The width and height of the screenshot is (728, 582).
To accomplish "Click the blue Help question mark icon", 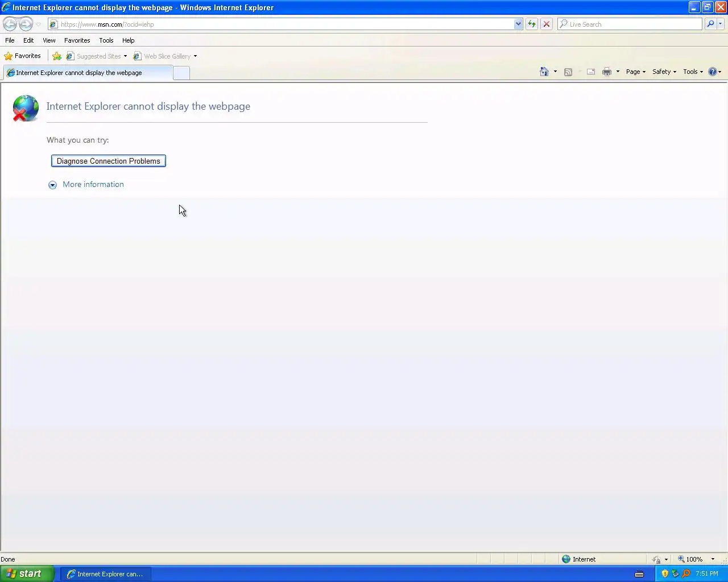I will 713,72.
